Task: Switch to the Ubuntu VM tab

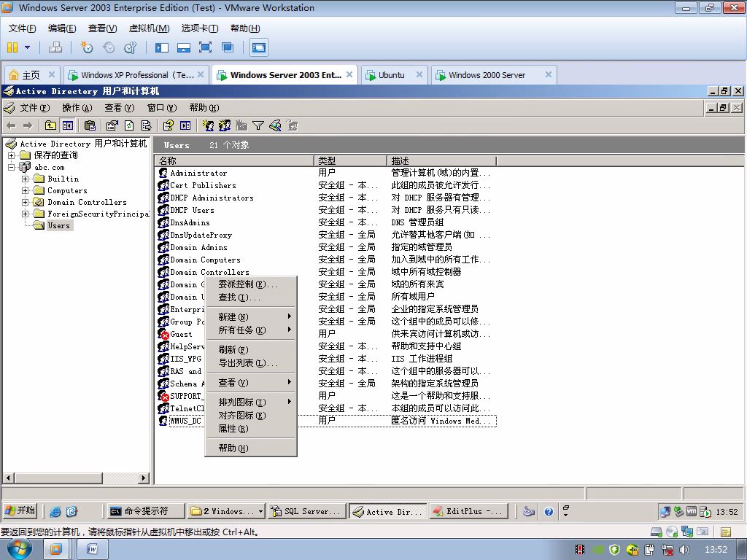Action: pyautogui.click(x=393, y=75)
